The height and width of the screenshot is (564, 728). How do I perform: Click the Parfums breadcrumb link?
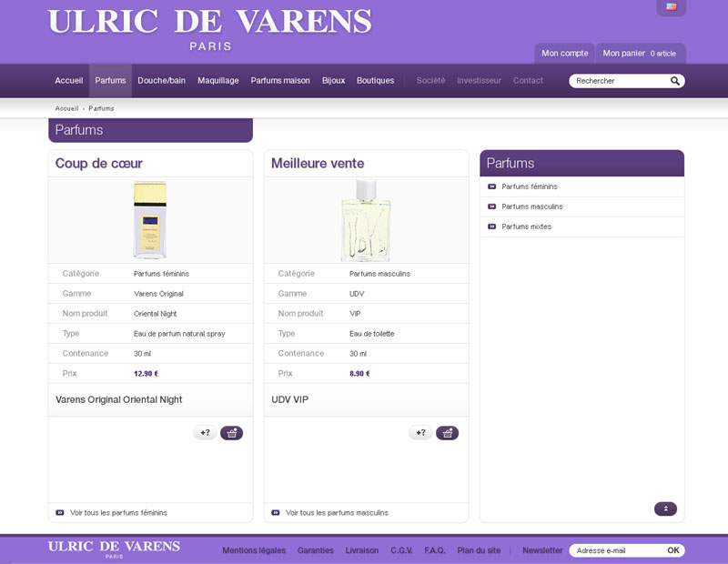101,108
